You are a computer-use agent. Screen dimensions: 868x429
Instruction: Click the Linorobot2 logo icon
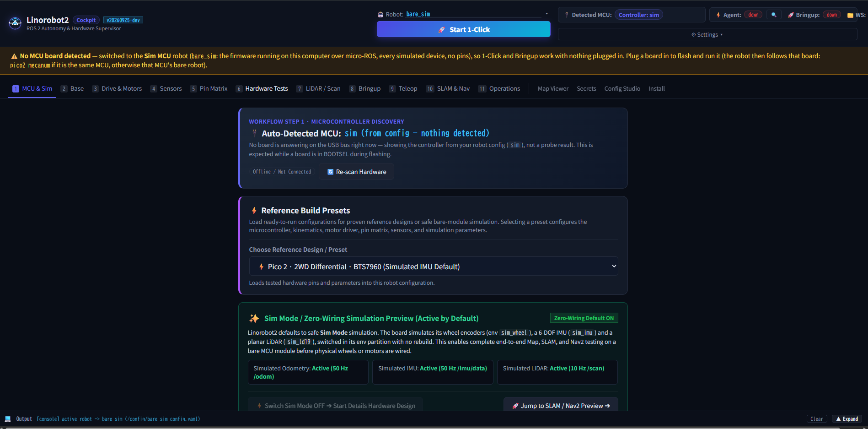[15, 23]
